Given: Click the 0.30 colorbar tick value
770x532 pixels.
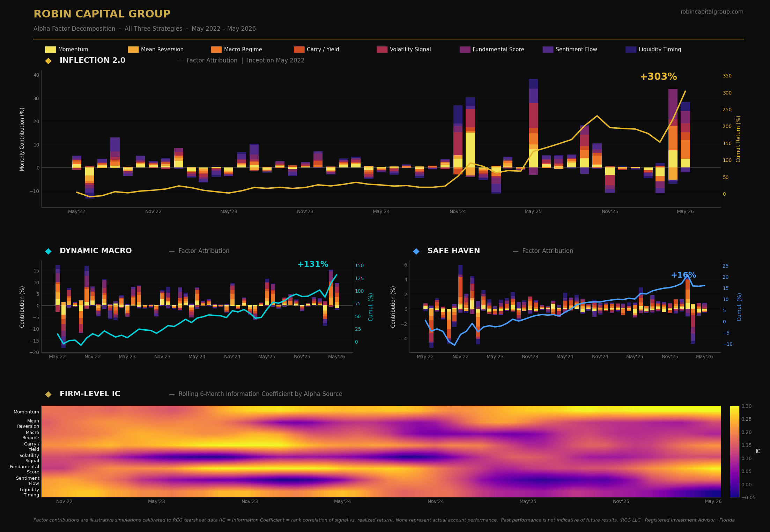Looking at the screenshot, I should point(747,406).
